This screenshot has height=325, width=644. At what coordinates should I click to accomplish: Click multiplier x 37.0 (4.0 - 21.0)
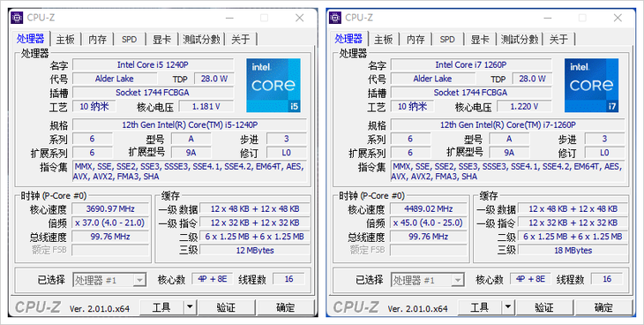(x=110, y=223)
